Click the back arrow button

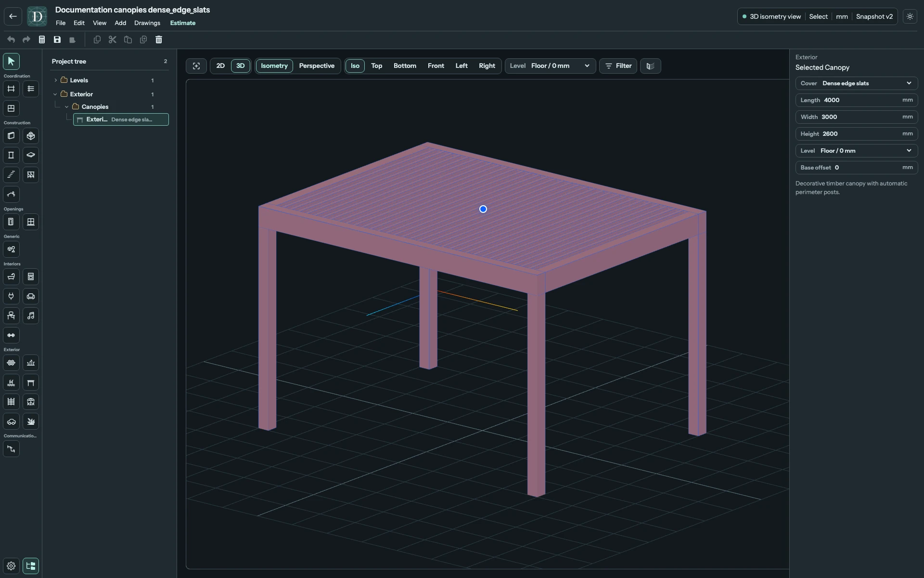[13, 16]
